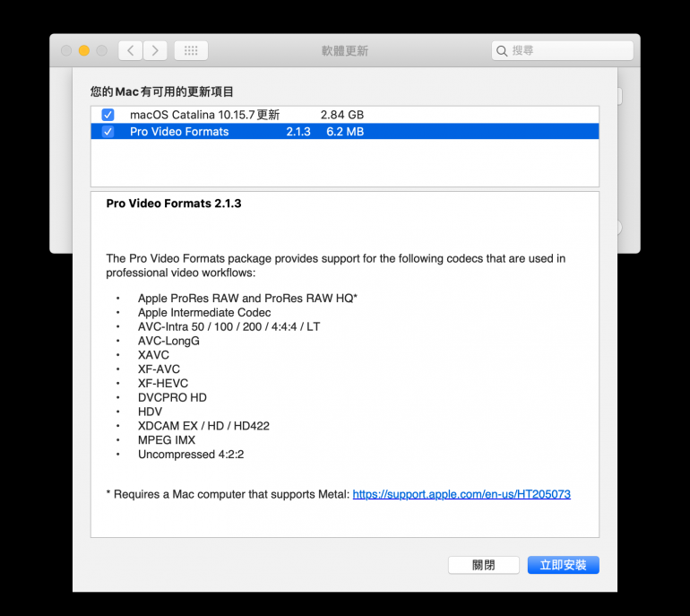Open the show-all preferences grid icon
690x616 pixels.
click(x=191, y=51)
